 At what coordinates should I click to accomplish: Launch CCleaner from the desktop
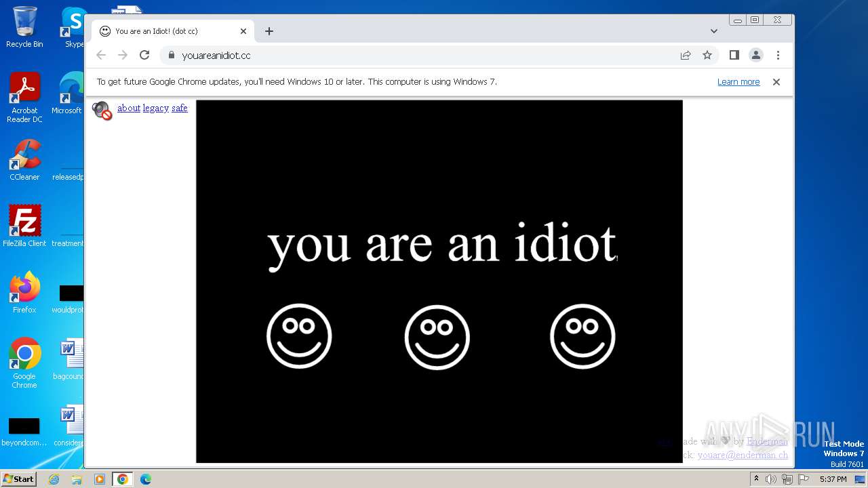tap(24, 160)
